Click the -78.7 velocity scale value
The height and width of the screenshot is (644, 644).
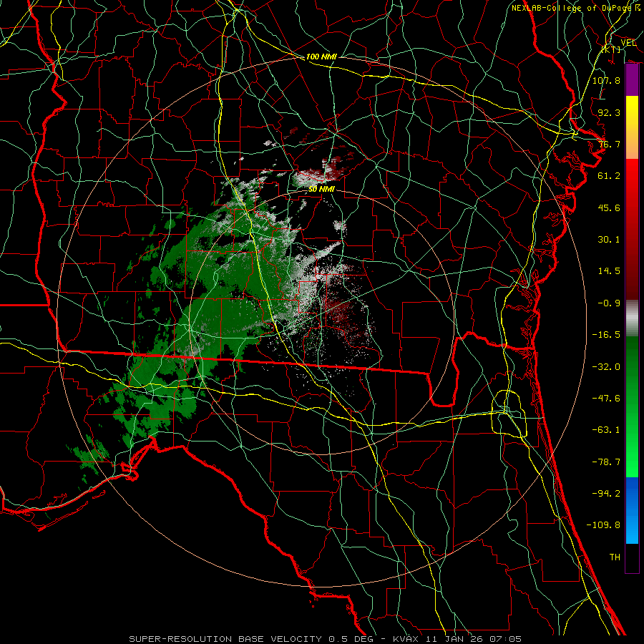click(x=606, y=462)
